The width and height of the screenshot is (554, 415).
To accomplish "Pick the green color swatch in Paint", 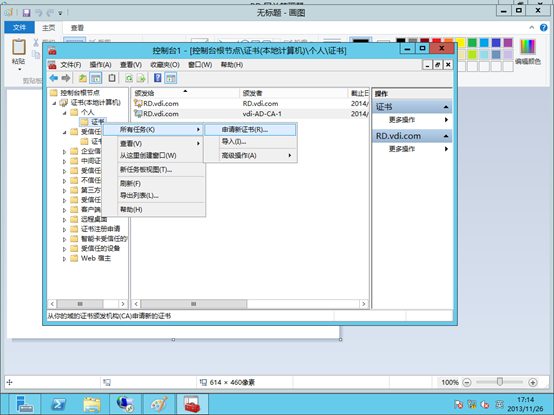I will click(x=472, y=43).
